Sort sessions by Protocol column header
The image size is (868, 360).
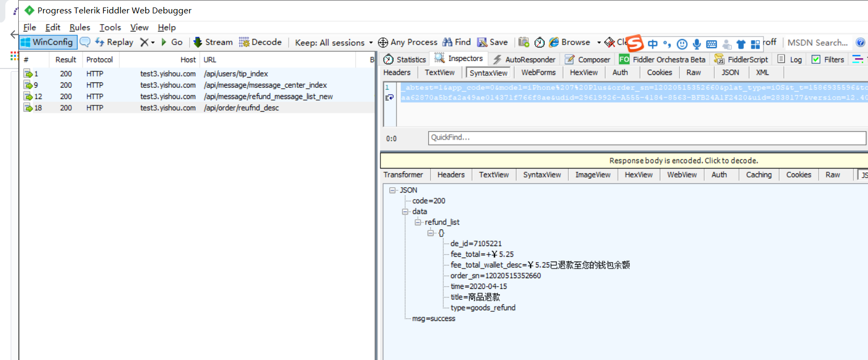point(100,60)
